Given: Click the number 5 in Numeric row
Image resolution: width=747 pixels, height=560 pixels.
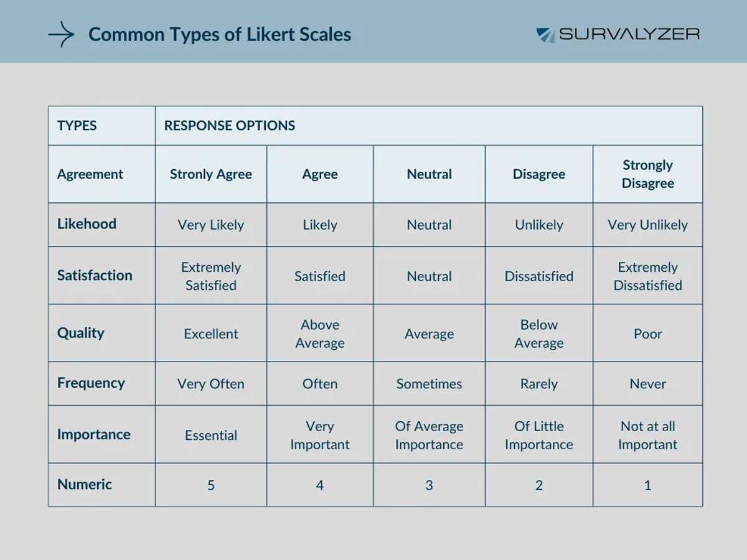Looking at the screenshot, I should [x=211, y=485].
